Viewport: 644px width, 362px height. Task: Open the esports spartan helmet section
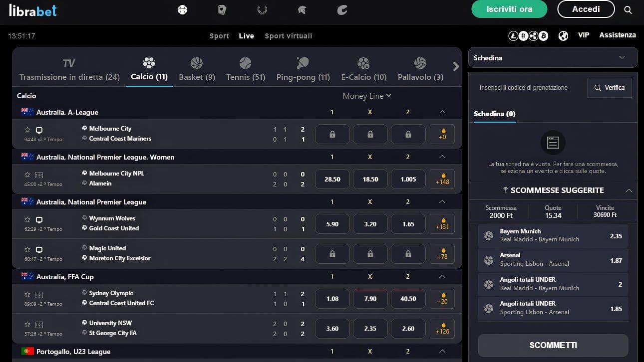(302, 9)
